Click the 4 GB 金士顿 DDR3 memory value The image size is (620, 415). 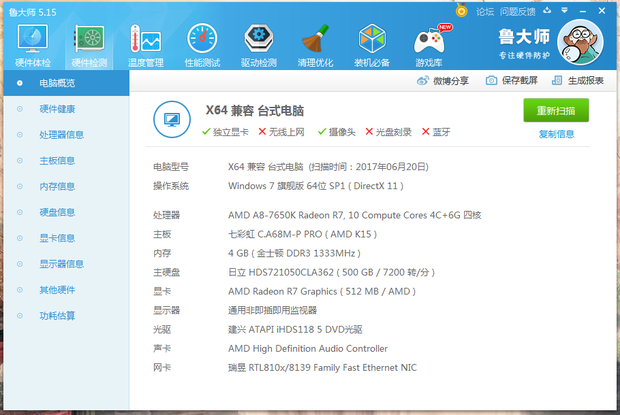[294, 253]
